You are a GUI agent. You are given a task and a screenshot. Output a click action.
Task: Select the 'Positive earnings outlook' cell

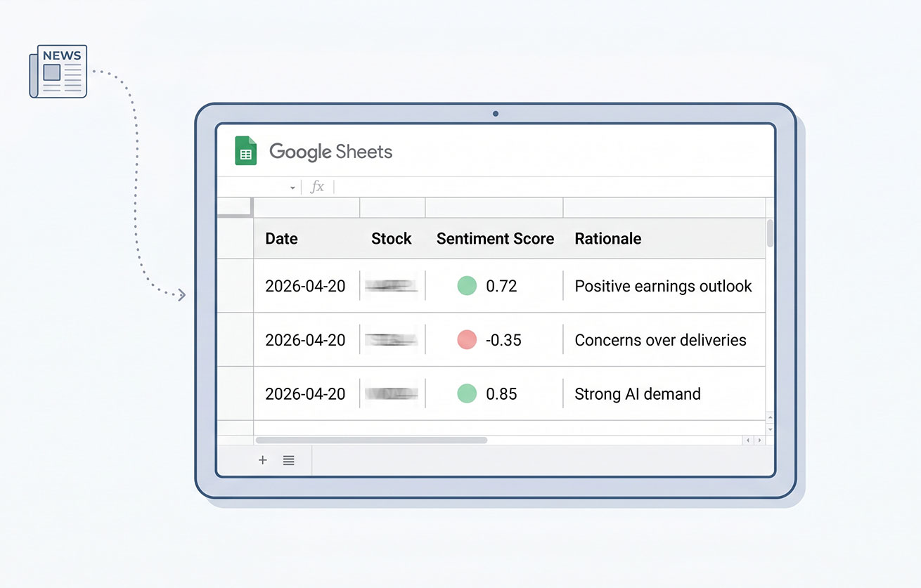click(x=663, y=286)
